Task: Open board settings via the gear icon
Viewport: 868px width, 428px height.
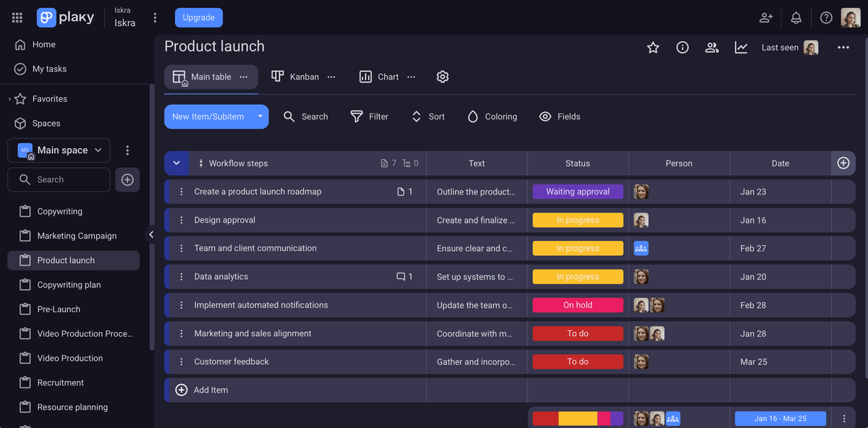Action: point(443,76)
